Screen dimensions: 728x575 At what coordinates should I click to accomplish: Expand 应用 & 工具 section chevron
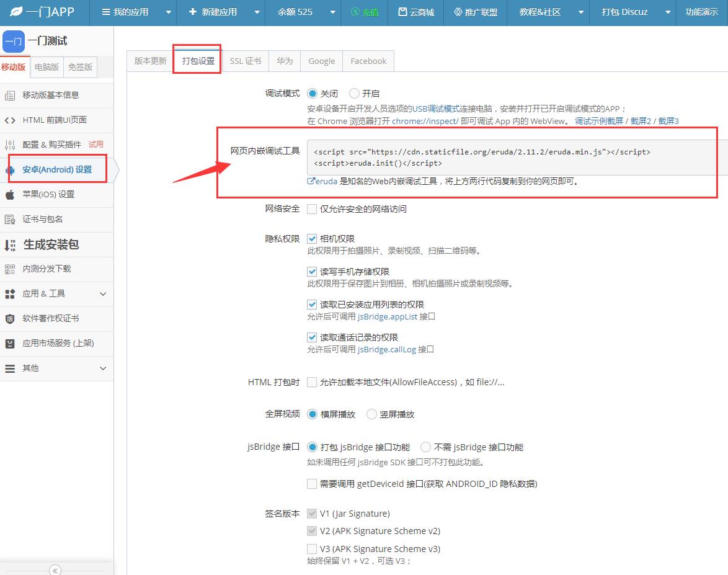click(x=103, y=294)
